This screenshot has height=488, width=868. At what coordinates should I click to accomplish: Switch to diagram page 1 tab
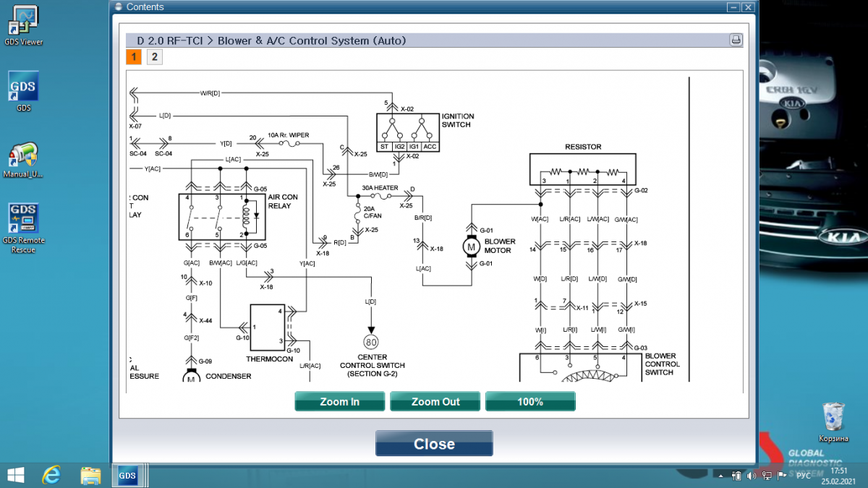click(x=134, y=57)
